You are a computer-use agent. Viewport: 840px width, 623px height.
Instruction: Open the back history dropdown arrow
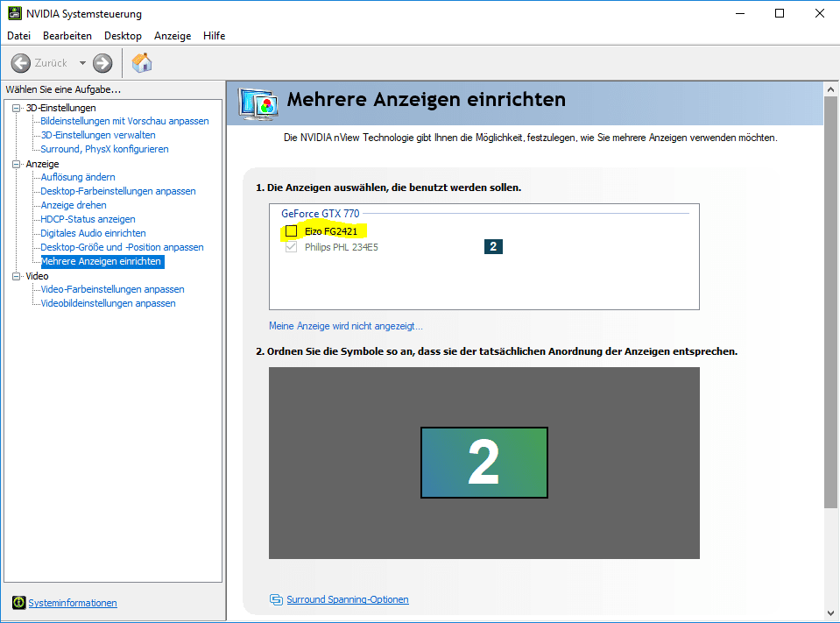[x=82, y=63]
